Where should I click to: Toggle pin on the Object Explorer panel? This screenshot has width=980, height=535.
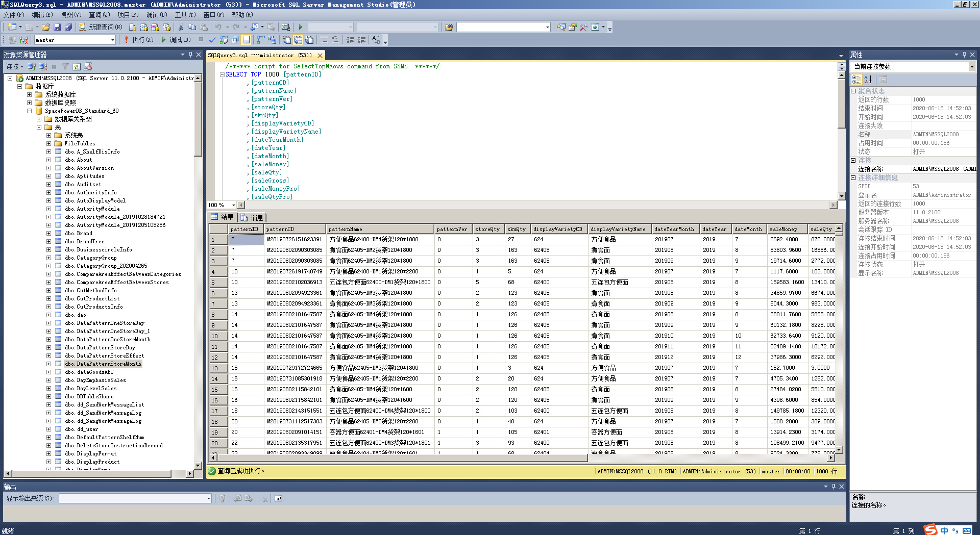pos(190,55)
